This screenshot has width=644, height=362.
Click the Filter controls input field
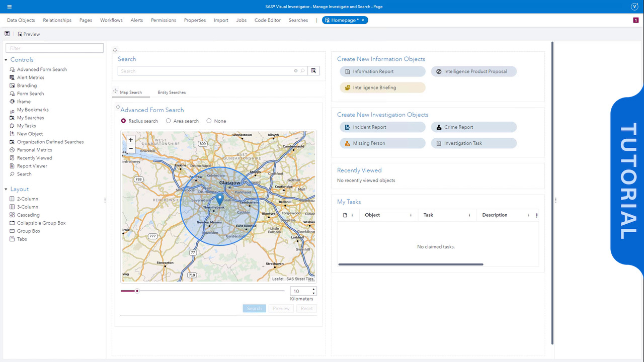54,48
